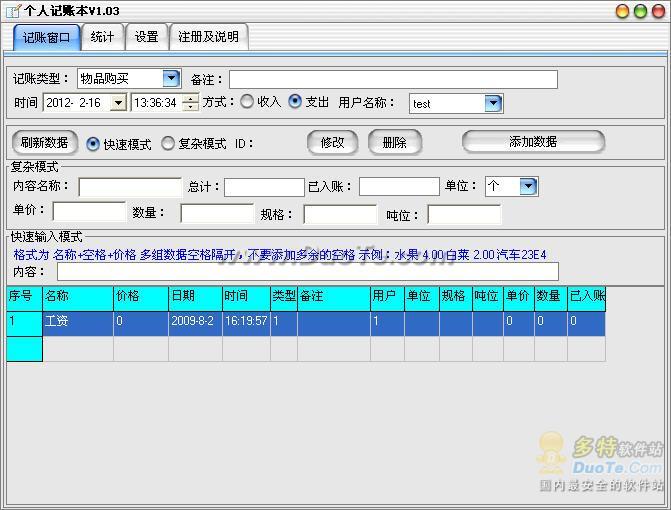Viewport: 671px width, 510px height.
Task: Open the 注册及说明 tab
Action: tap(208, 37)
